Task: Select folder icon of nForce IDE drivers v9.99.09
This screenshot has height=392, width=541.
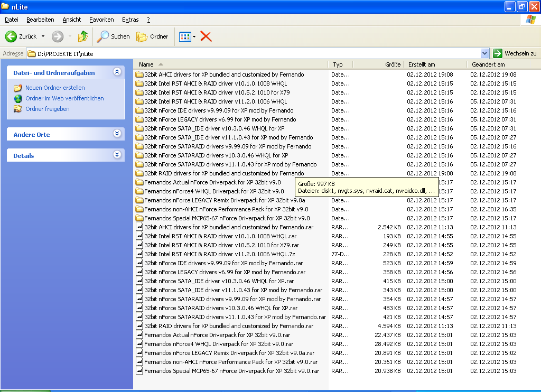Action: pos(139,110)
